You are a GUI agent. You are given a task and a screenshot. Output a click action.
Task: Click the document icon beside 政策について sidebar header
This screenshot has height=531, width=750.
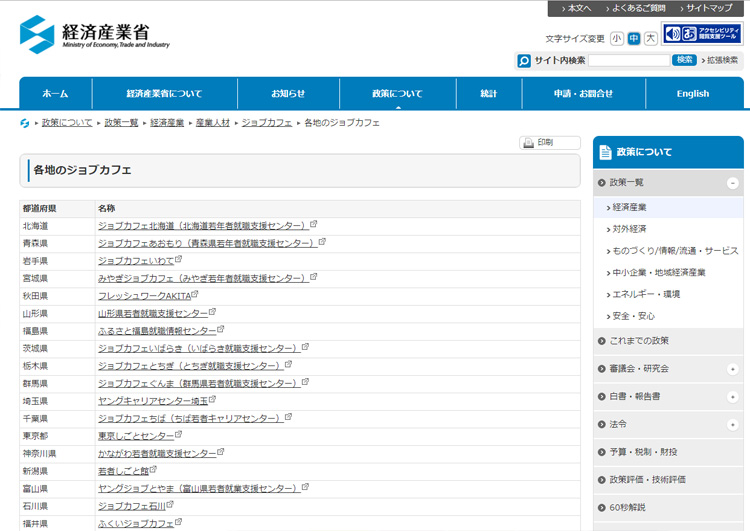[x=605, y=152]
